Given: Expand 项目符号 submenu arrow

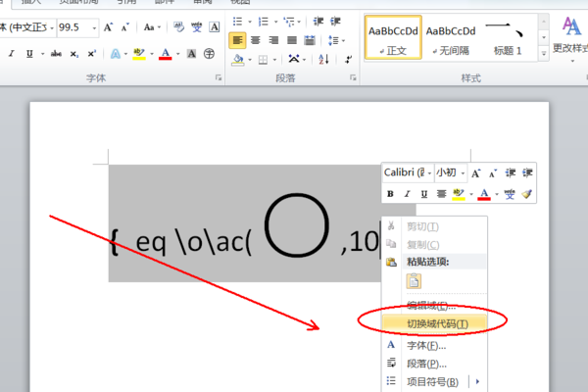Looking at the screenshot, I should click(x=477, y=381).
